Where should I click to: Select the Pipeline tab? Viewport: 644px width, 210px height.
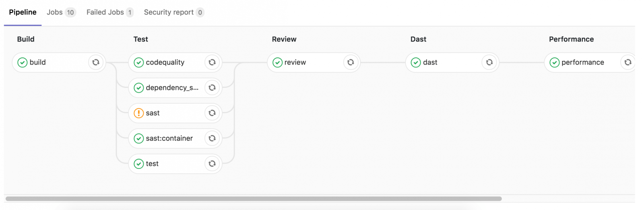coord(23,12)
